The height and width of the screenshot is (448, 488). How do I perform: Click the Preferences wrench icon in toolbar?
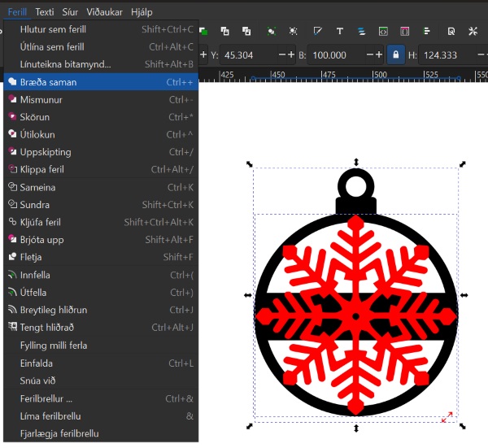pos(473,31)
